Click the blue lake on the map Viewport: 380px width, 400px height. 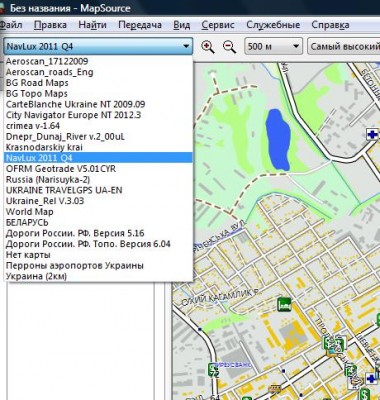pos(278,139)
